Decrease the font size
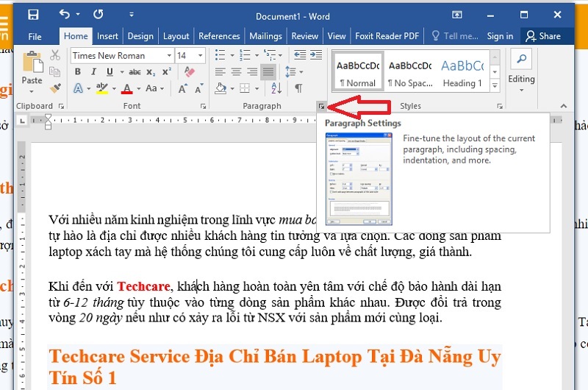The image size is (588, 390). click(x=198, y=88)
